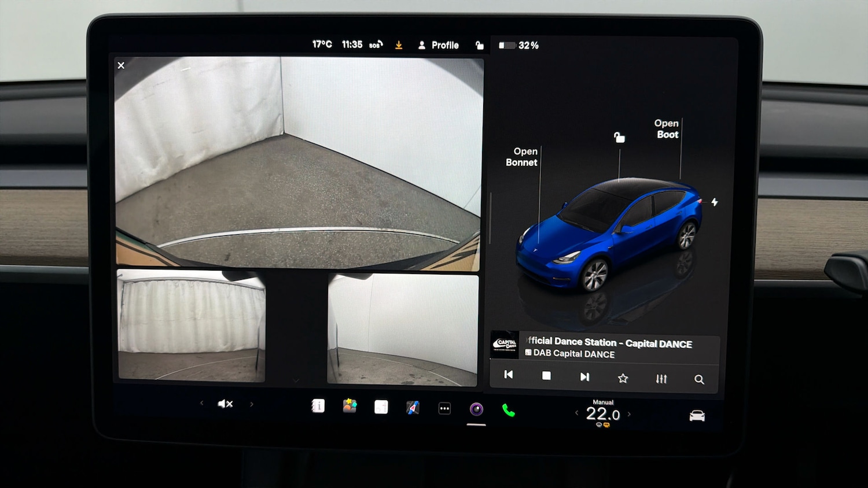
Task: Launch the dashcam viewer camera icon
Action: 476,409
